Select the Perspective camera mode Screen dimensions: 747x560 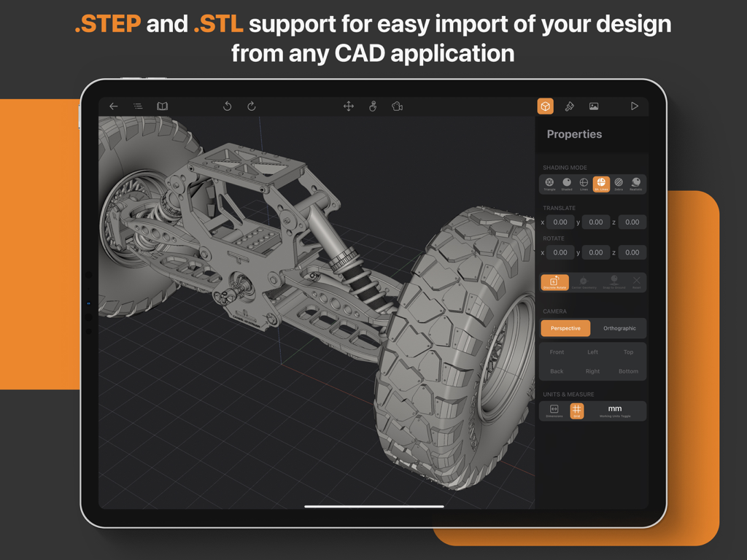click(x=565, y=328)
